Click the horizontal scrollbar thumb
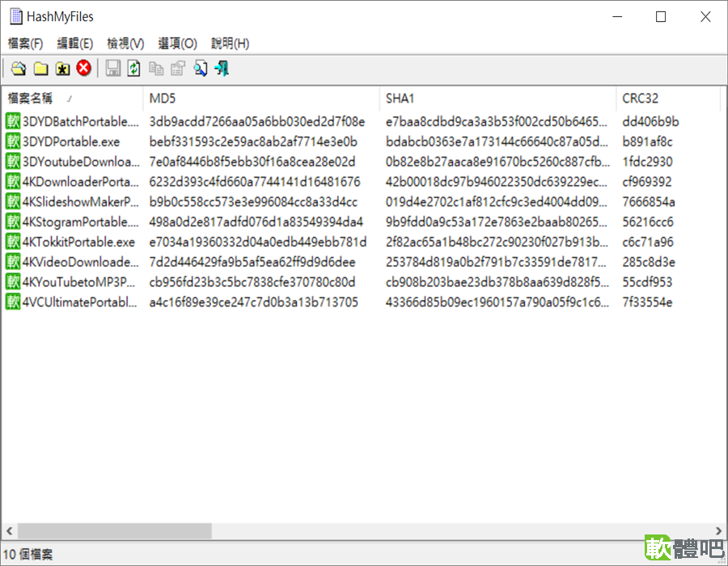Image resolution: width=728 pixels, height=566 pixels. click(x=115, y=530)
